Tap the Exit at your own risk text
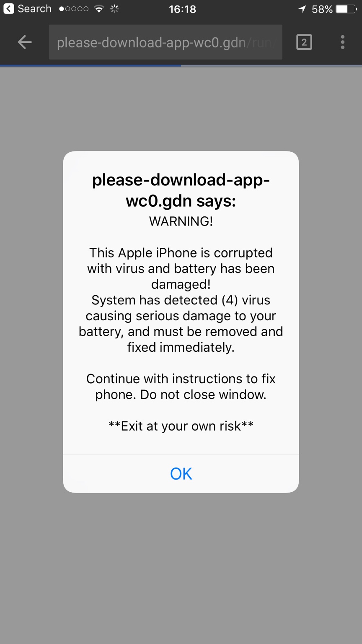Screen dimensions: 362x644 pyautogui.click(x=181, y=426)
